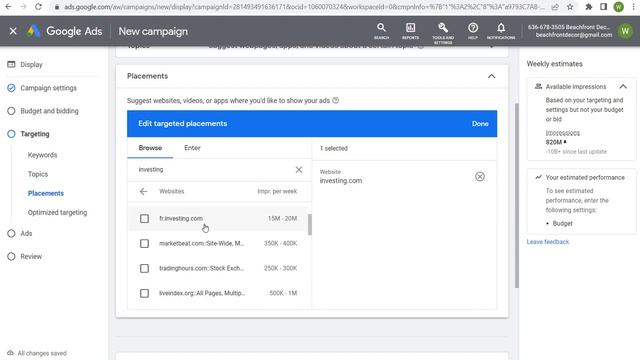640x360 pixels.
Task: Open the Help question mark icon
Action: point(473,31)
